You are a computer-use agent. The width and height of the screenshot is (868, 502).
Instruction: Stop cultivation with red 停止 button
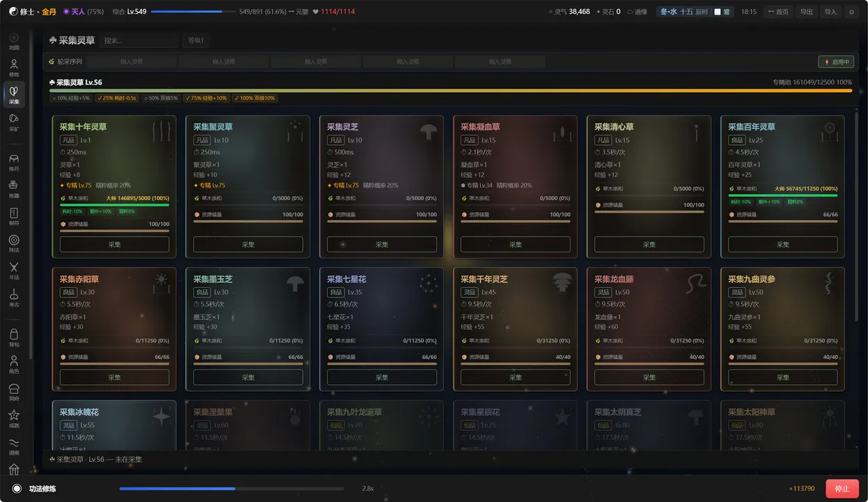[842, 489]
